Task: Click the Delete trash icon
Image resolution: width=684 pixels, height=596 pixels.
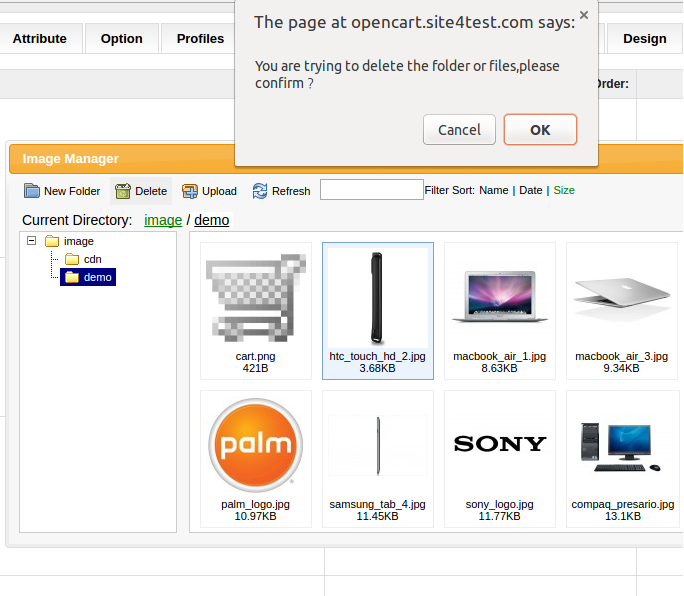Action: click(x=123, y=191)
